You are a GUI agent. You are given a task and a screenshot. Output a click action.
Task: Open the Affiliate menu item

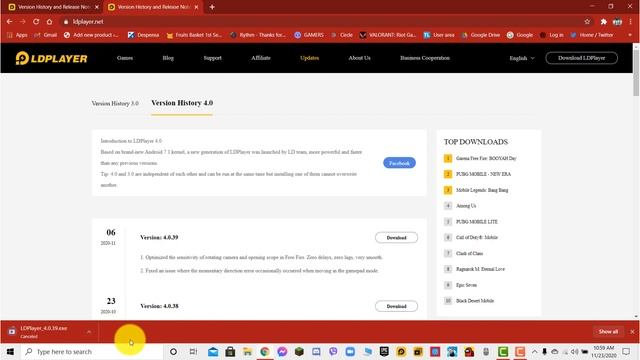261,58
